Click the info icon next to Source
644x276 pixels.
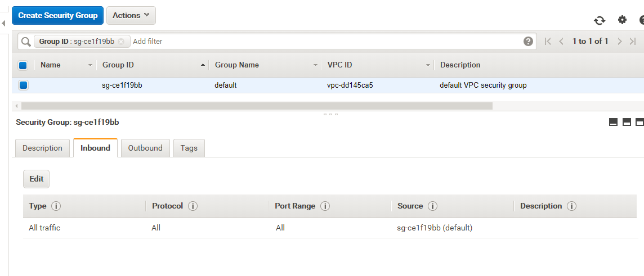pos(432,206)
